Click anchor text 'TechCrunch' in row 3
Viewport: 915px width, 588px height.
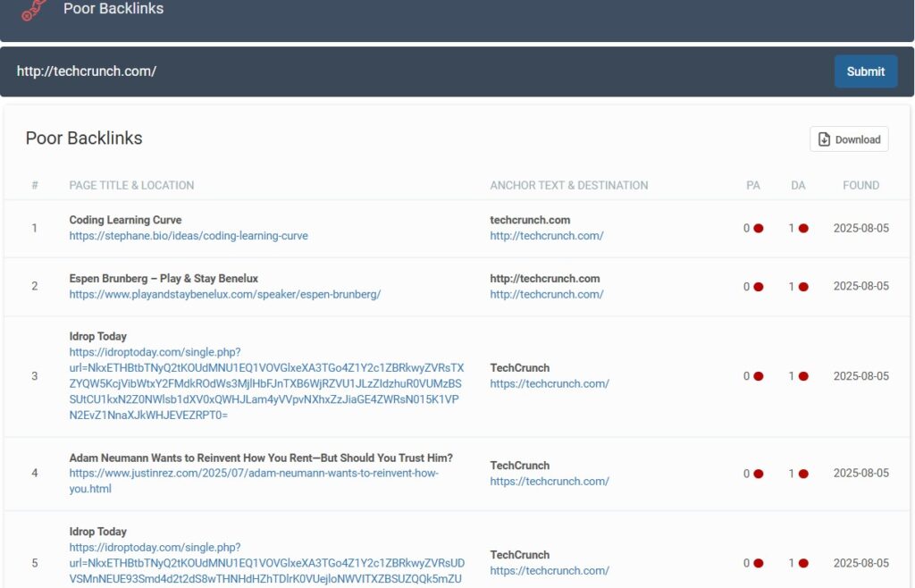(519, 368)
